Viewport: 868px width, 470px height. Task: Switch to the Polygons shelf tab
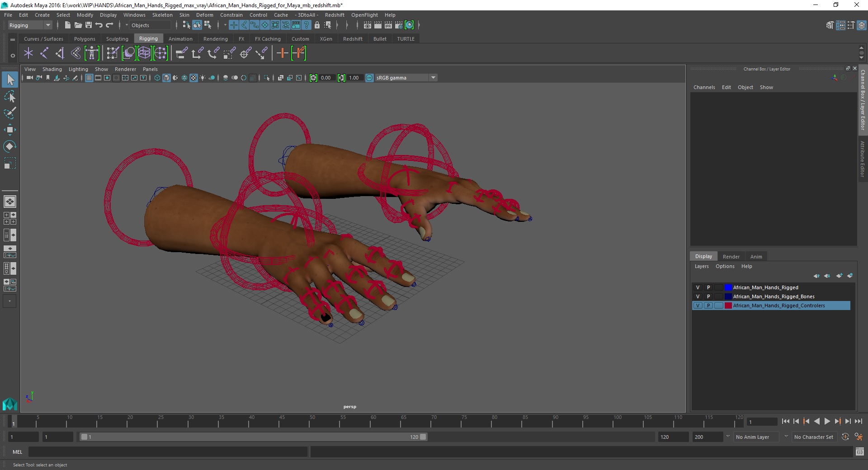point(85,39)
